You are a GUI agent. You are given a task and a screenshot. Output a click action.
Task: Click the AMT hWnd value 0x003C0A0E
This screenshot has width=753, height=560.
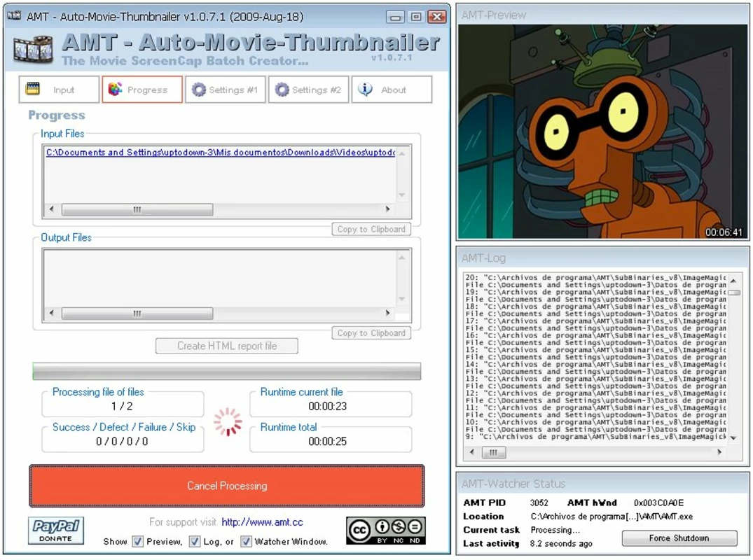(x=658, y=503)
